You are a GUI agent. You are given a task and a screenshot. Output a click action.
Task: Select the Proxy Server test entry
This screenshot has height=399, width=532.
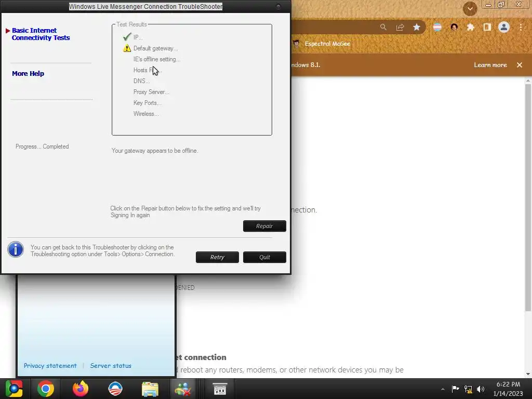(151, 92)
